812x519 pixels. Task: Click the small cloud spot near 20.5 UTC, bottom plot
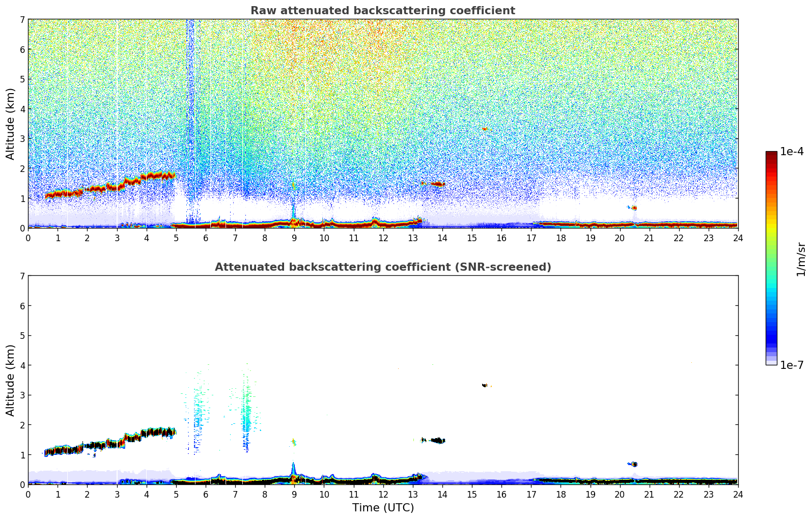[x=633, y=464]
